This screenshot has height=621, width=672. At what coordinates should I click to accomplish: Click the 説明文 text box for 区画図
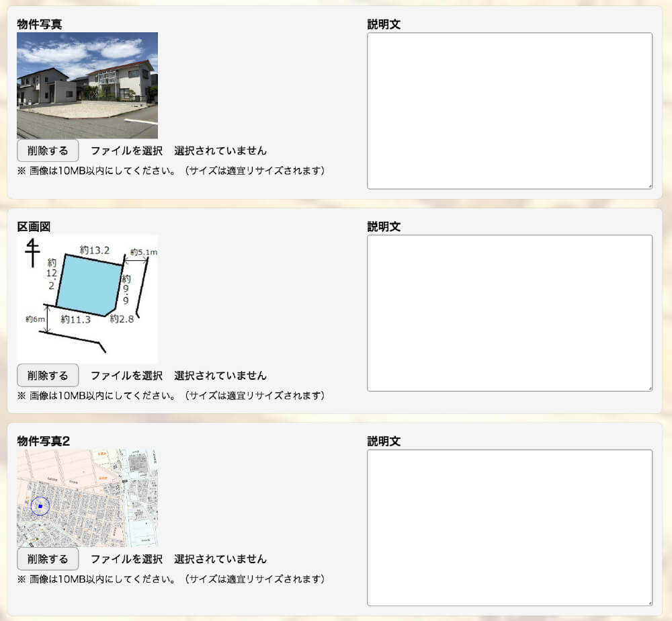pos(509,313)
